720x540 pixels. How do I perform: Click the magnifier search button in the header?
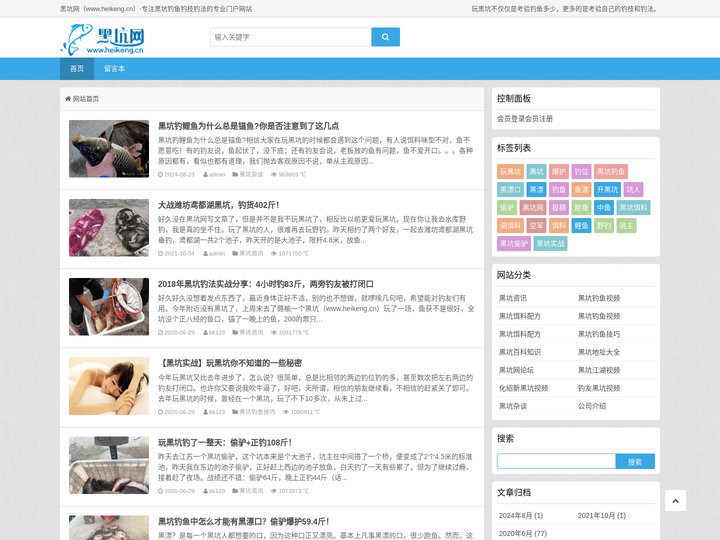tap(385, 37)
